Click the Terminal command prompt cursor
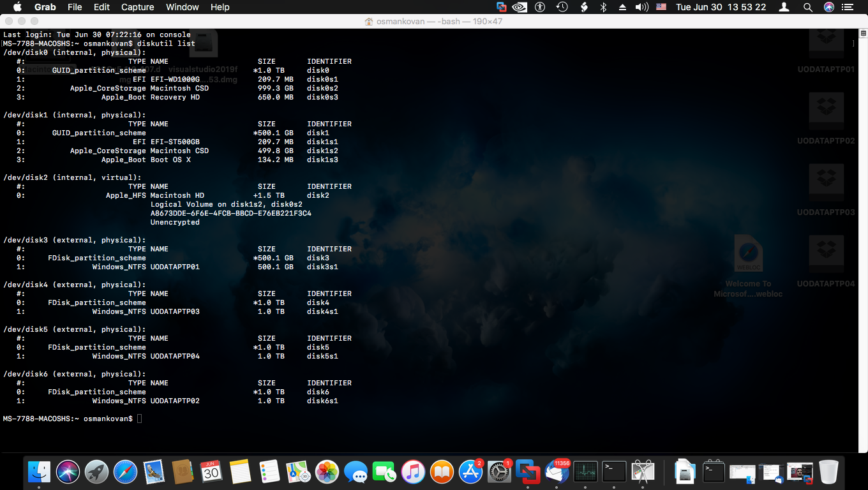Screen dimensions: 868x490 (140, 419)
